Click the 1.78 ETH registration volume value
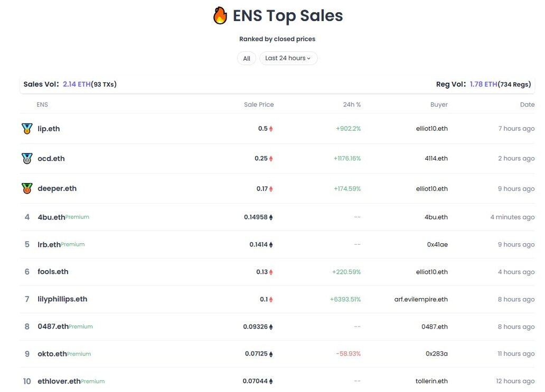Screen dimensions: 545x392 pos(484,84)
